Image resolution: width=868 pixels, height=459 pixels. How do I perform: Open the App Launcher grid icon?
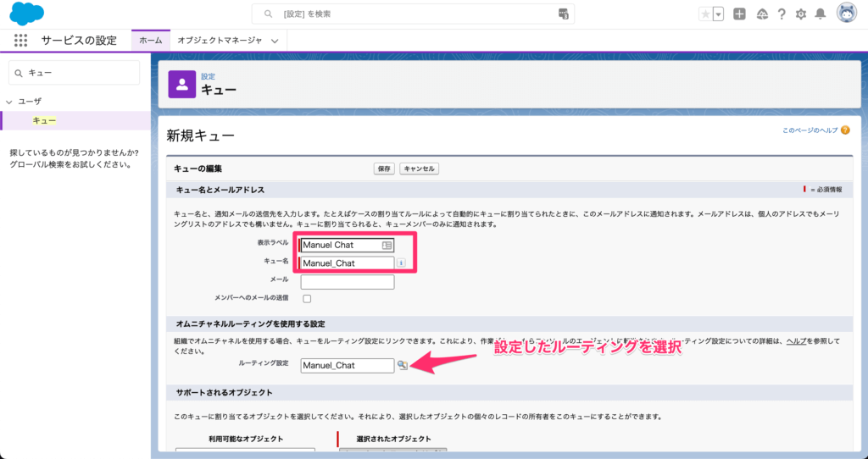21,41
